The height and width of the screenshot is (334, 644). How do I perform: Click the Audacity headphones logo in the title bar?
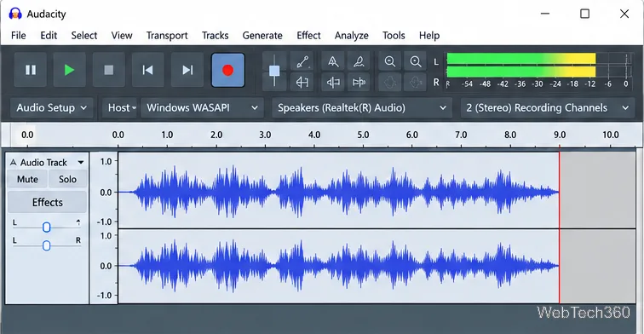[x=15, y=14]
